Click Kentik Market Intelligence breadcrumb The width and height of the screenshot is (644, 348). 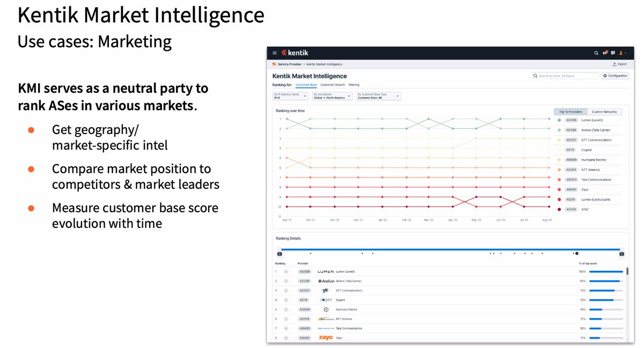click(x=324, y=64)
